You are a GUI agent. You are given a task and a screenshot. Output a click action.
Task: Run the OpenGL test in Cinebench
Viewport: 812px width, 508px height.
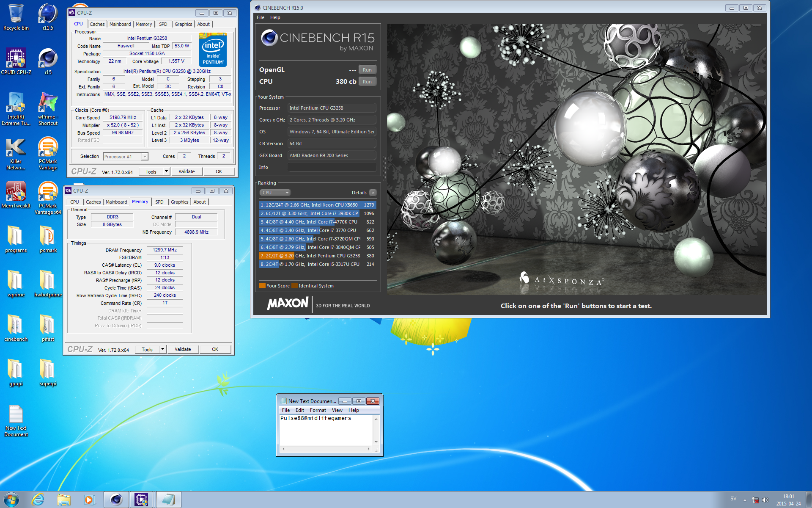pos(367,70)
